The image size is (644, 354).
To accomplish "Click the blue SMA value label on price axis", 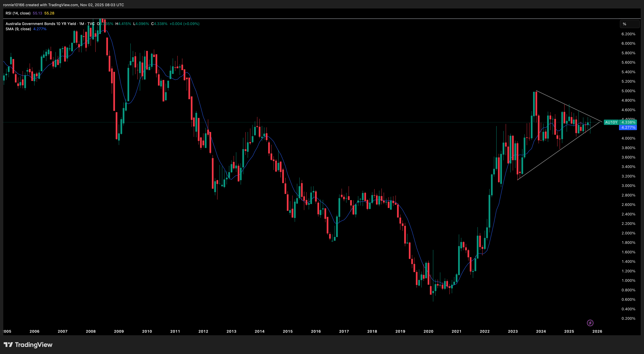I will 628,128.
